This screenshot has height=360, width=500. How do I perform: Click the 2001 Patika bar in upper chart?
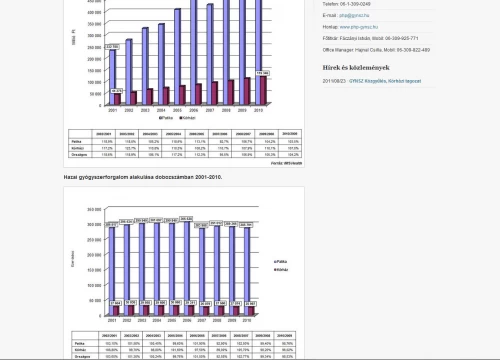pyautogui.click(x=112, y=77)
